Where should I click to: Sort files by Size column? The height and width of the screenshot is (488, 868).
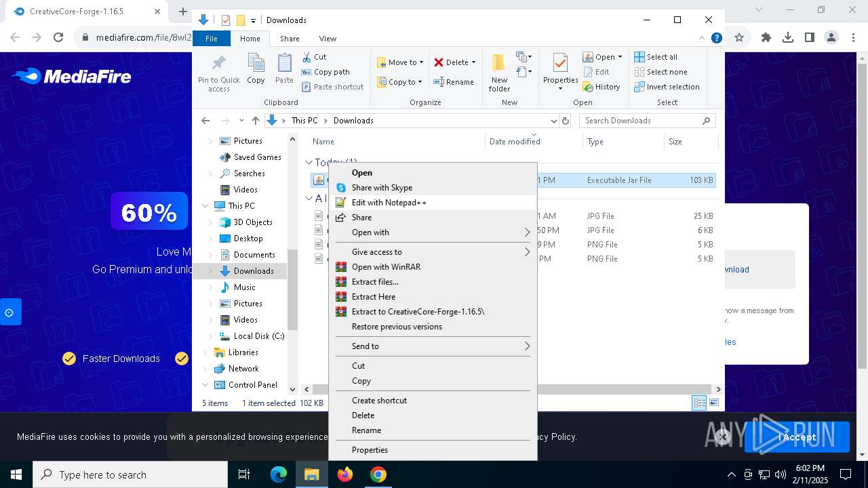(690, 142)
